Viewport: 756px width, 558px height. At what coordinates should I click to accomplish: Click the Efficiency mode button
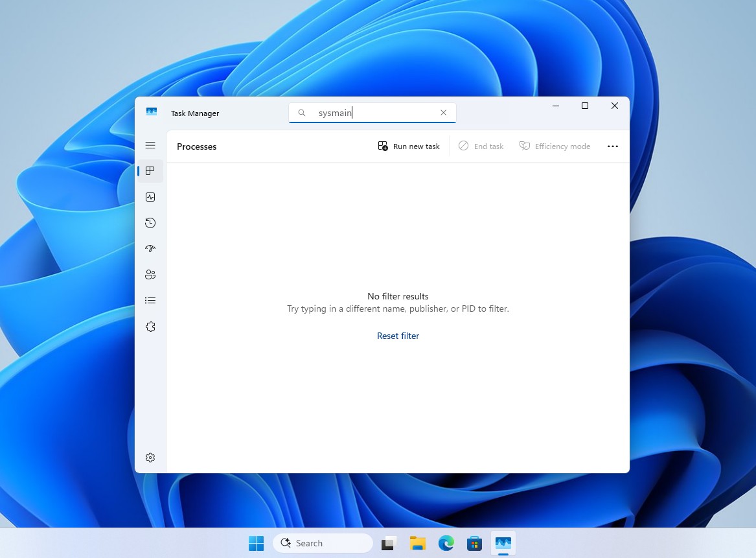point(555,146)
